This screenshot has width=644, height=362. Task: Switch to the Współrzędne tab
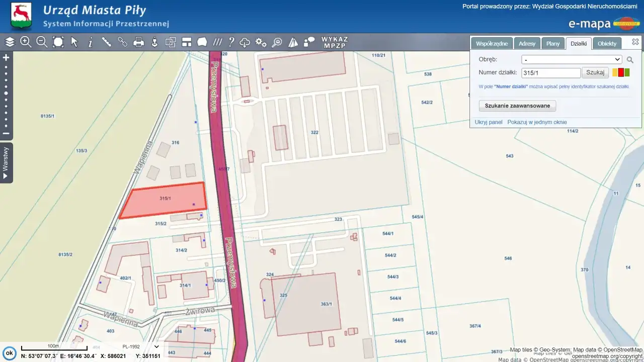(493, 44)
